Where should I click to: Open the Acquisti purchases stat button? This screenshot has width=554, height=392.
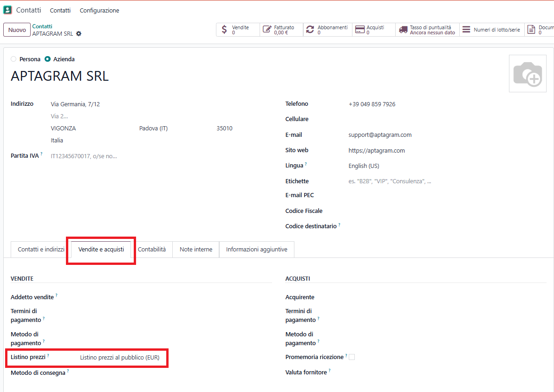(x=373, y=30)
